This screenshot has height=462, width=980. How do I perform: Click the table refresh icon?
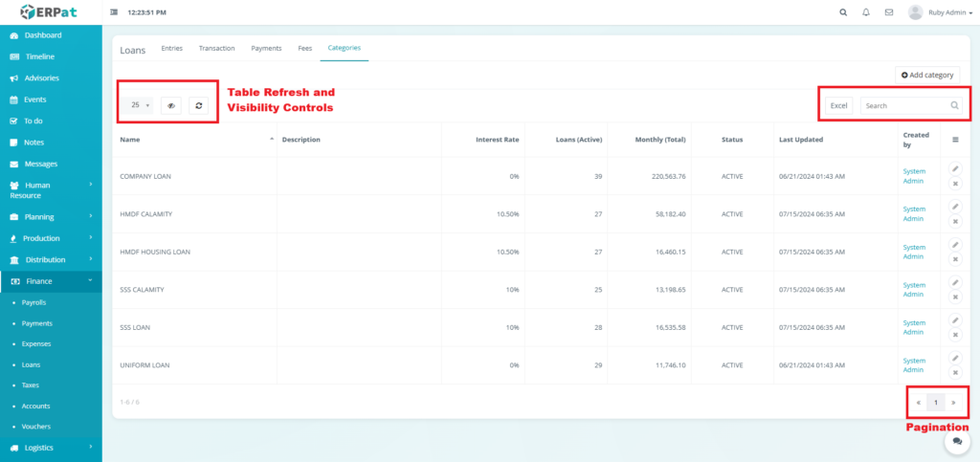point(198,106)
